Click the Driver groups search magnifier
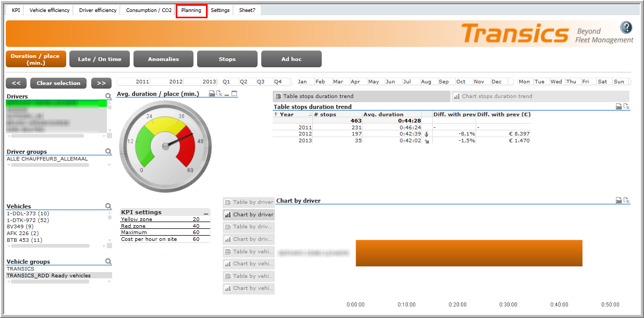 (108, 152)
